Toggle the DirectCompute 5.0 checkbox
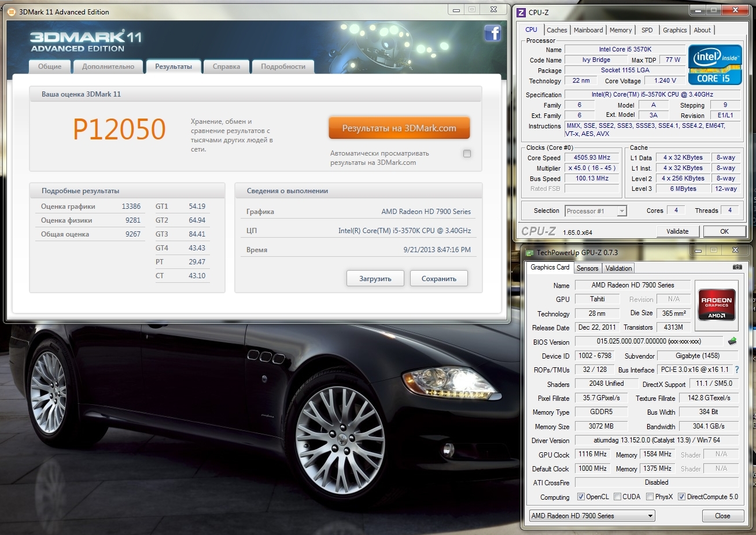Viewport: 756px width, 535px height. tap(681, 497)
